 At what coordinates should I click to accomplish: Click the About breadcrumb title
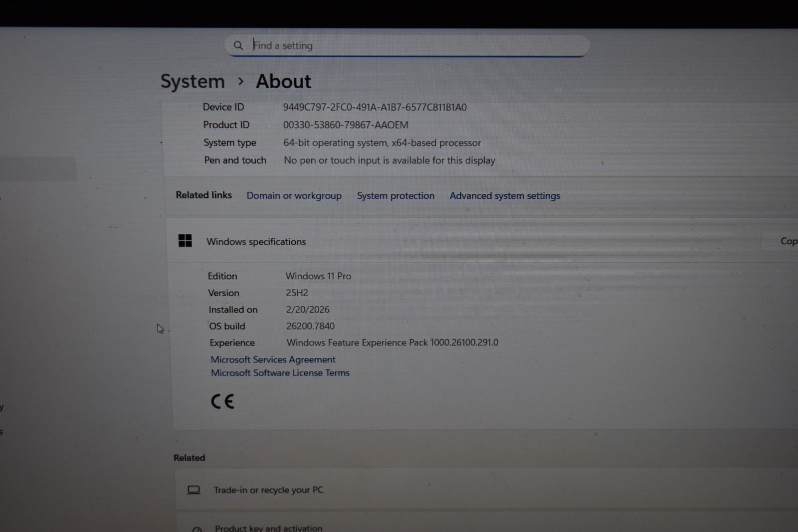tap(284, 81)
